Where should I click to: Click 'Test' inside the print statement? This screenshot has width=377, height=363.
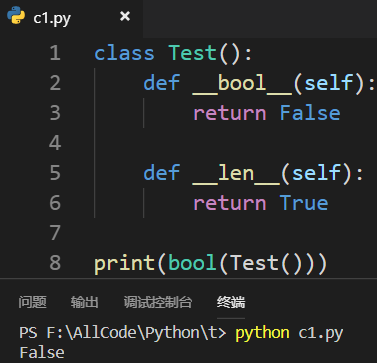point(255,263)
